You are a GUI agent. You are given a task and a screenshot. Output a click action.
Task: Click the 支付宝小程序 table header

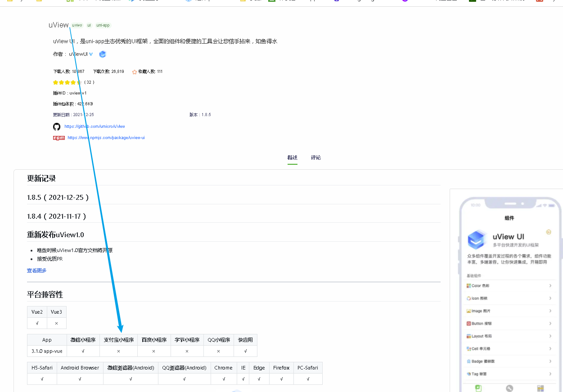119,340
